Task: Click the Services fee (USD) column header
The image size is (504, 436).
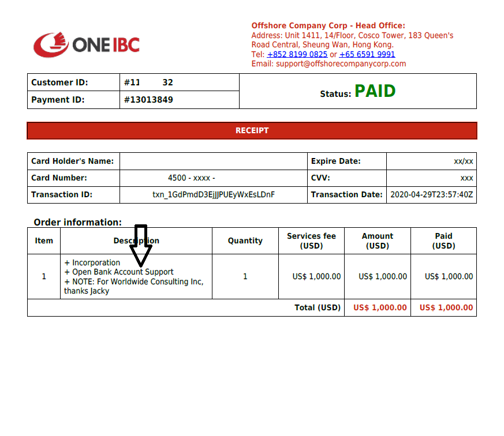Action: [x=312, y=241]
